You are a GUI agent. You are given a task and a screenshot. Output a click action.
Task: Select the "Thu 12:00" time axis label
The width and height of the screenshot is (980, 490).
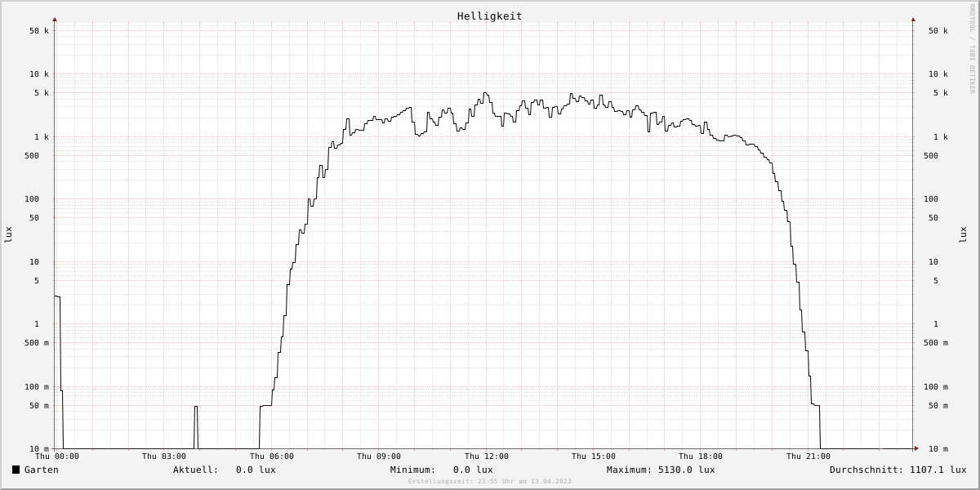pyautogui.click(x=487, y=457)
